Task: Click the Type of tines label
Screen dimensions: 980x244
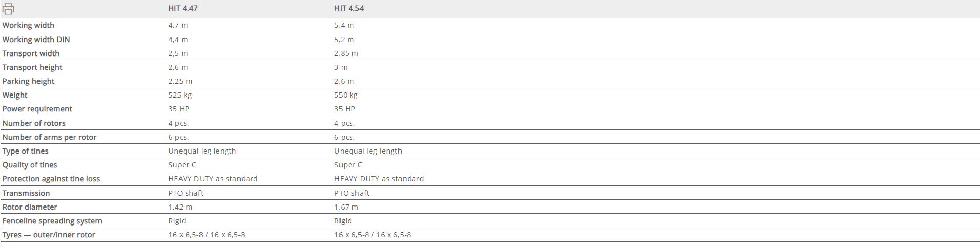Action: (x=25, y=151)
